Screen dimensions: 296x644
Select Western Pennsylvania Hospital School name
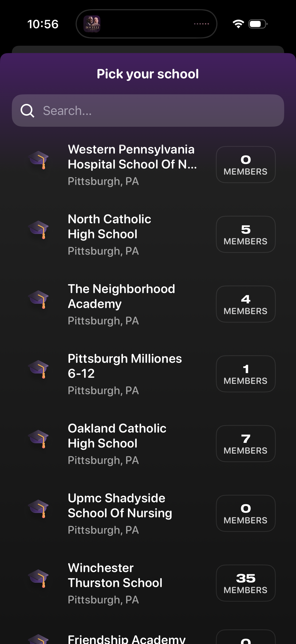pos(132,157)
